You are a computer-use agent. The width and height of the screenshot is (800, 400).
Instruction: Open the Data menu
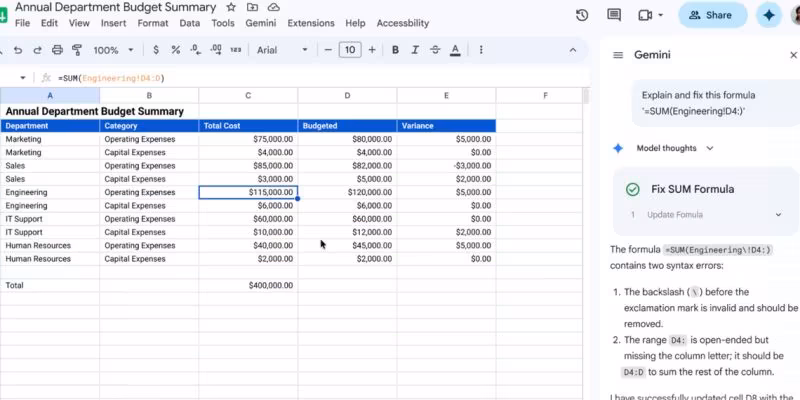[x=190, y=23]
